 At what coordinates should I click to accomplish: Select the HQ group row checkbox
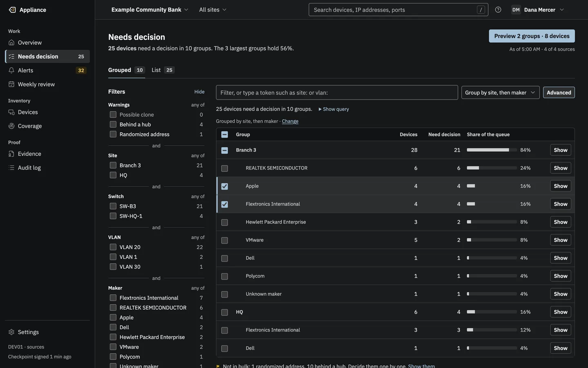(225, 312)
